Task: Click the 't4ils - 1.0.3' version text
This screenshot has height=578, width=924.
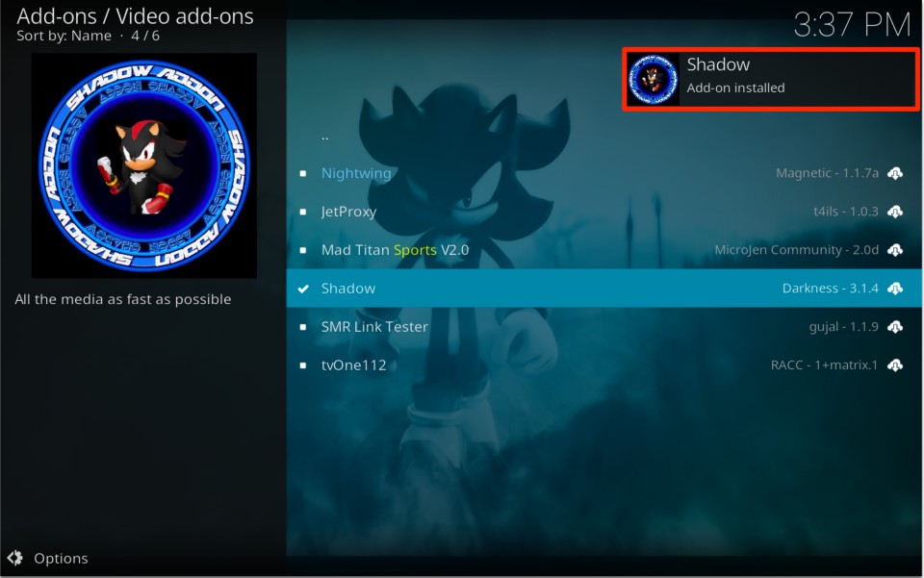Action: coord(846,212)
